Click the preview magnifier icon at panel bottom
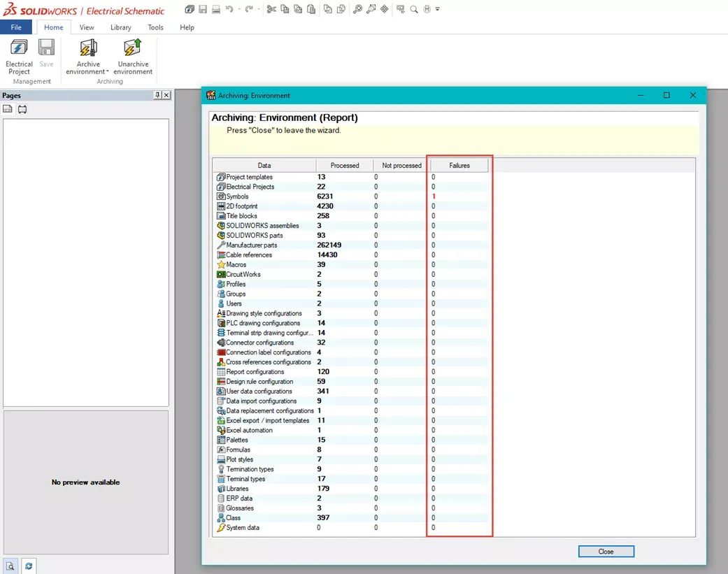The image size is (728, 574). click(x=10, y=566)
